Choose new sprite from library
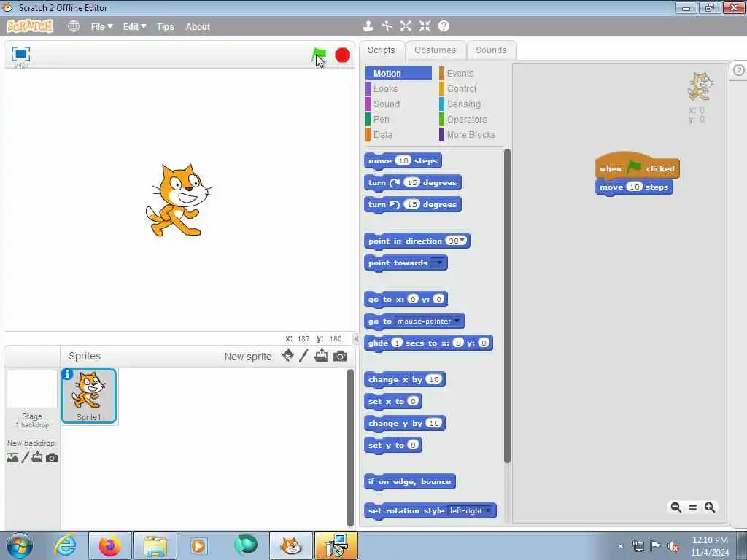The image size is (747, 560). (287, 355)
